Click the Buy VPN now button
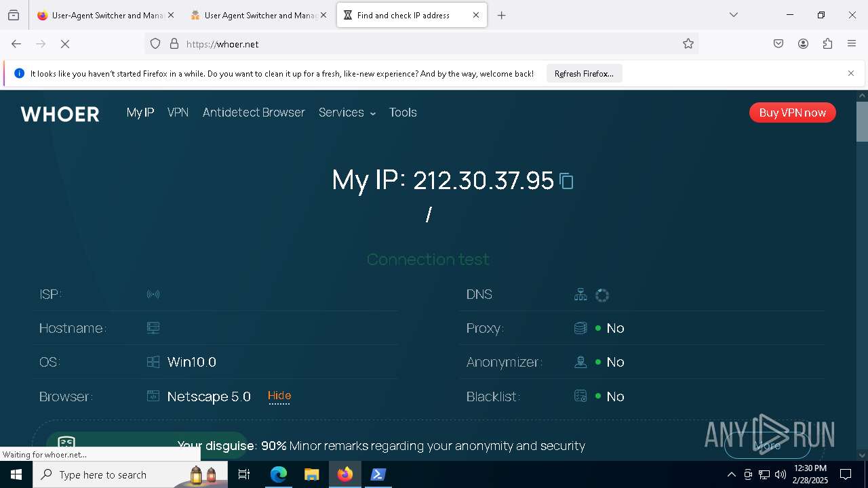Screen dimensions: 868x488 click(x=792, y=113)
